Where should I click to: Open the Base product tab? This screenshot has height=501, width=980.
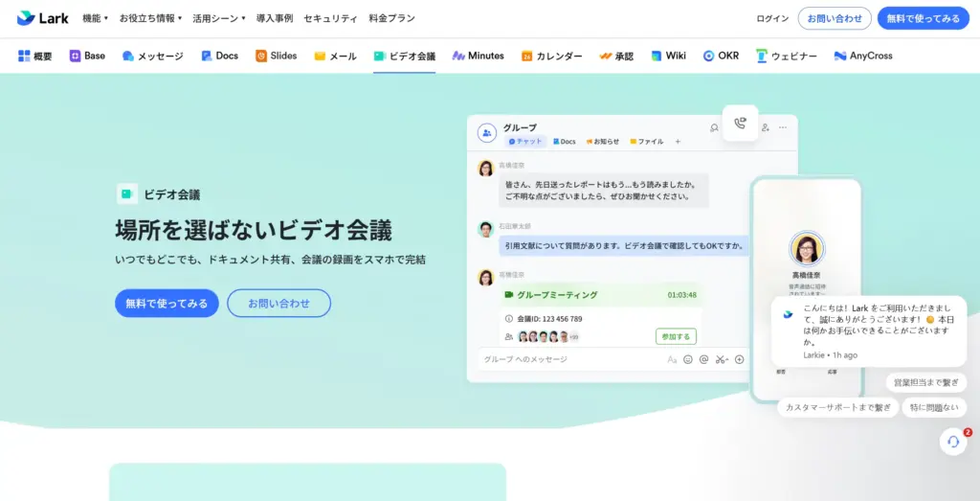[87, 56]
